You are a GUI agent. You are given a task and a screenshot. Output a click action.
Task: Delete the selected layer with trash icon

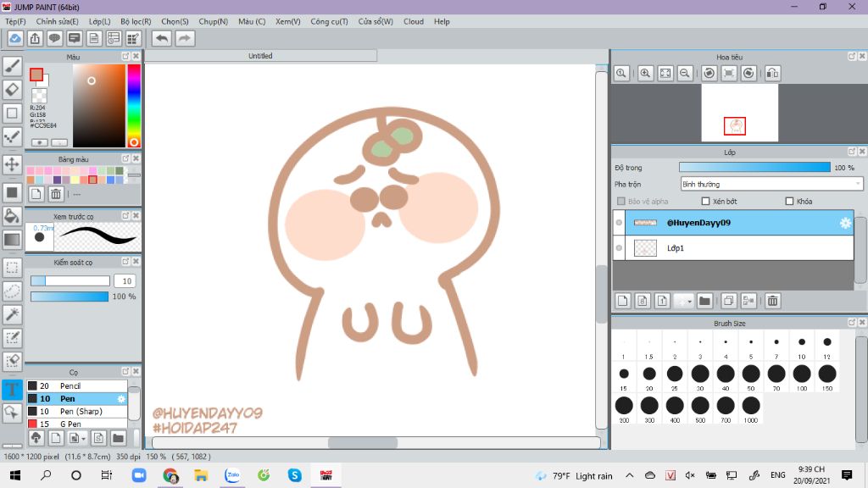tap(773, 301)
